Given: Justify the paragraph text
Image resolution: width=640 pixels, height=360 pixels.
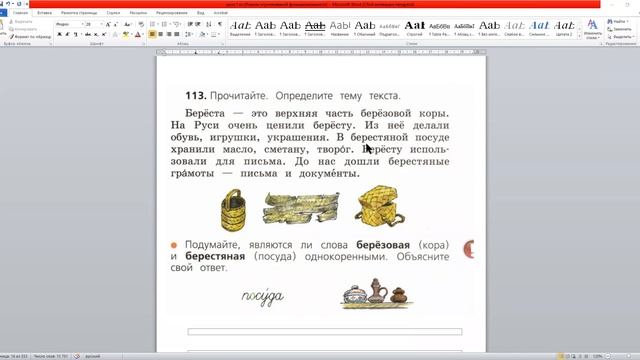Looking at the screenshot, I should tap(177, 35).
